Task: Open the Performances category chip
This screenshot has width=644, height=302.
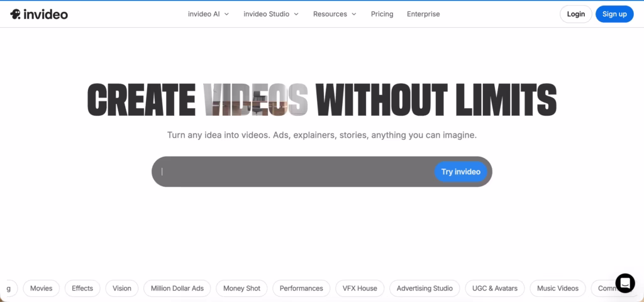Action: pos(301,288)
